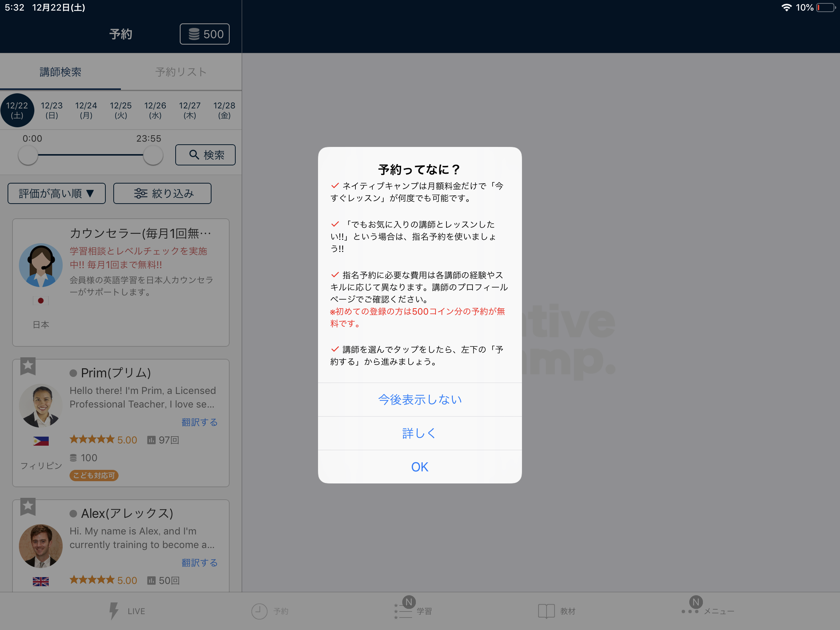
Task: Click the 23:55 end time slider handle
Action: [153, 155]
